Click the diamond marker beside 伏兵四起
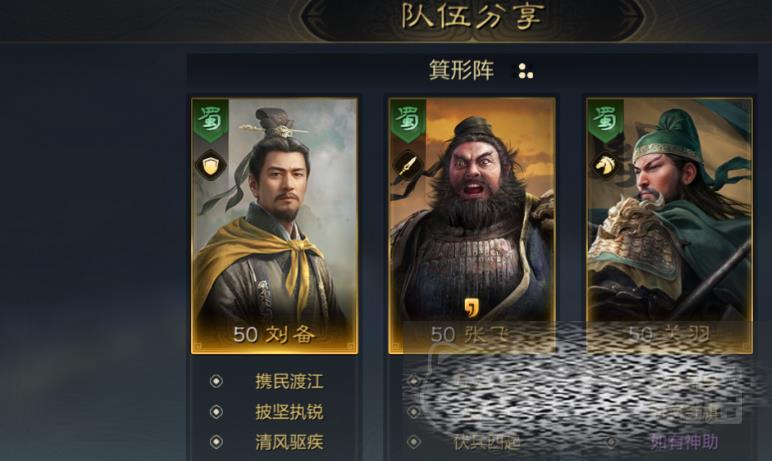This screenshot has height=461, width=772. (x=414, y=442)
